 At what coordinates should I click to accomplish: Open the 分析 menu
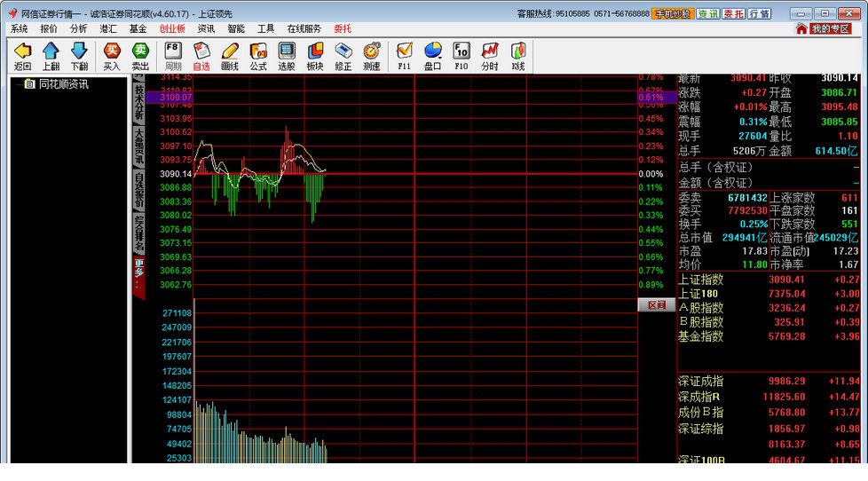(x=79, y=28)
